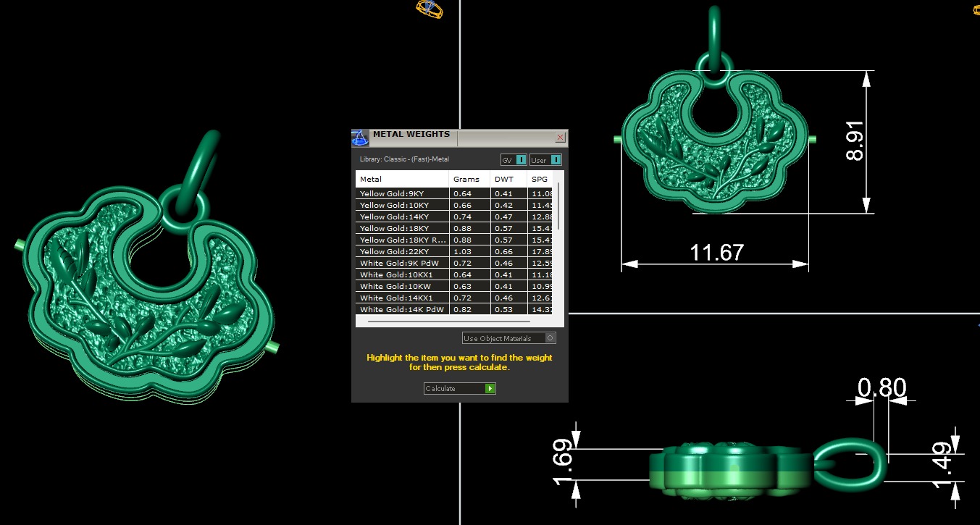This screenshot has height=525, width=980.
Task: Select the White Gold:10KX1 row
Action: click(x=454, y=274)
